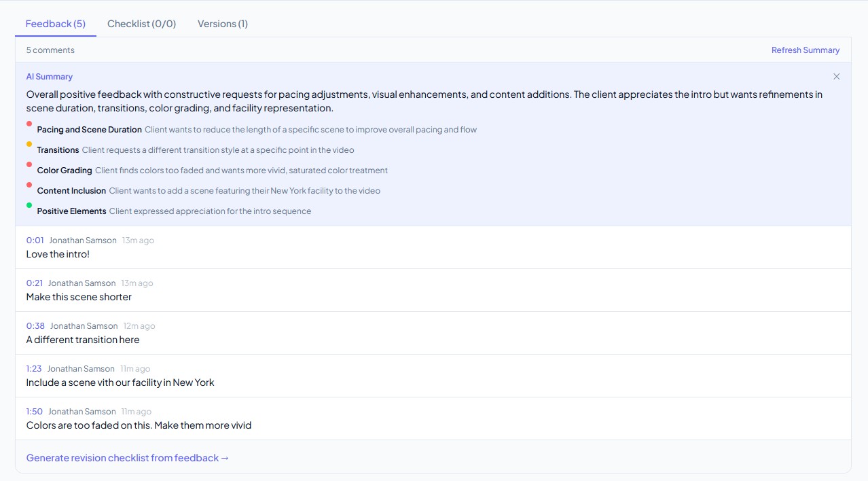Click the red Pacing and Scene Duration dot

point(29,124)
